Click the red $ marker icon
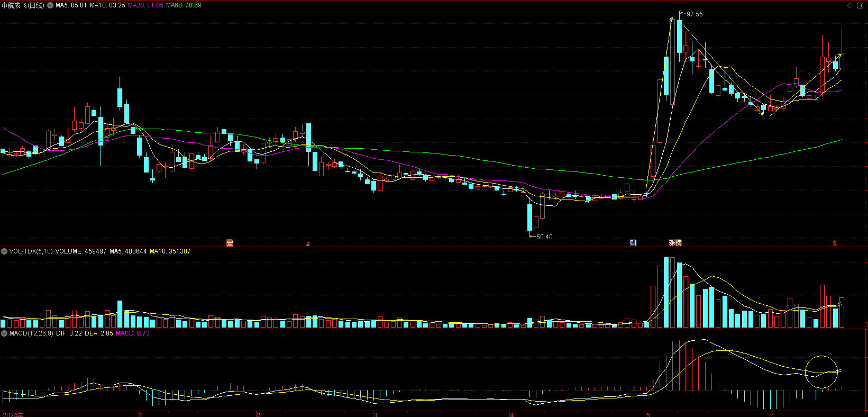 point(835,243)
